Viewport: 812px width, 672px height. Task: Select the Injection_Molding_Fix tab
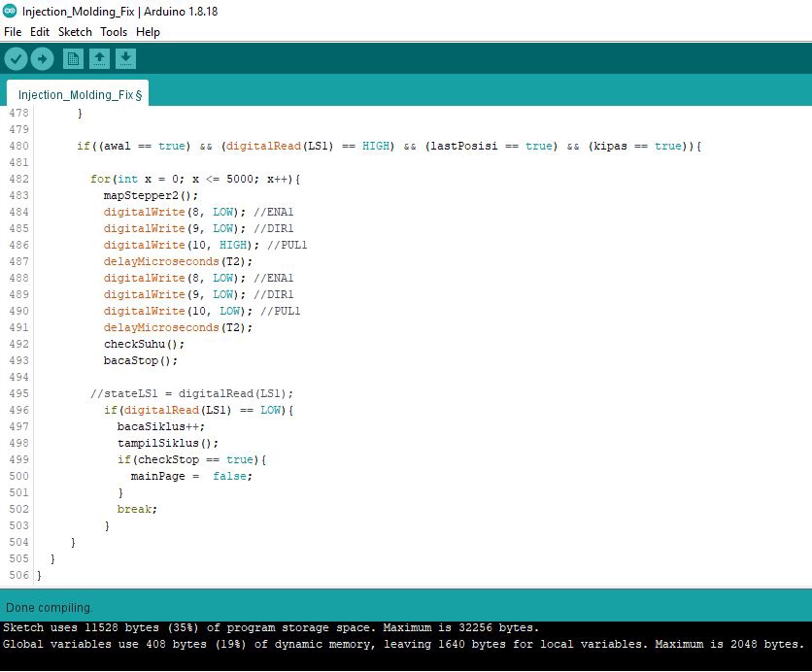click(78, 95)
